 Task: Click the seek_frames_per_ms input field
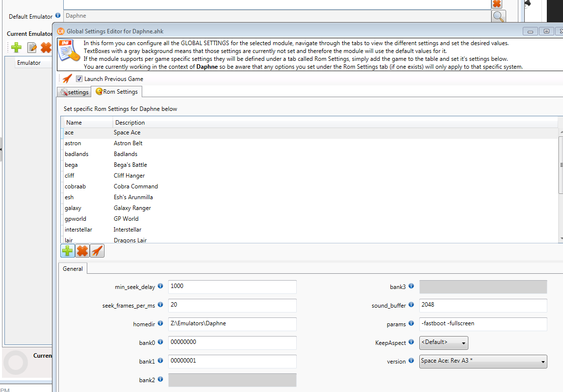[x=232, y=306]
